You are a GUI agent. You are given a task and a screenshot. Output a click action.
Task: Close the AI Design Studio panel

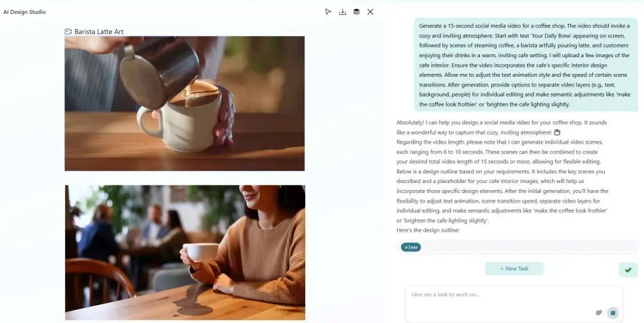(370, 12)
